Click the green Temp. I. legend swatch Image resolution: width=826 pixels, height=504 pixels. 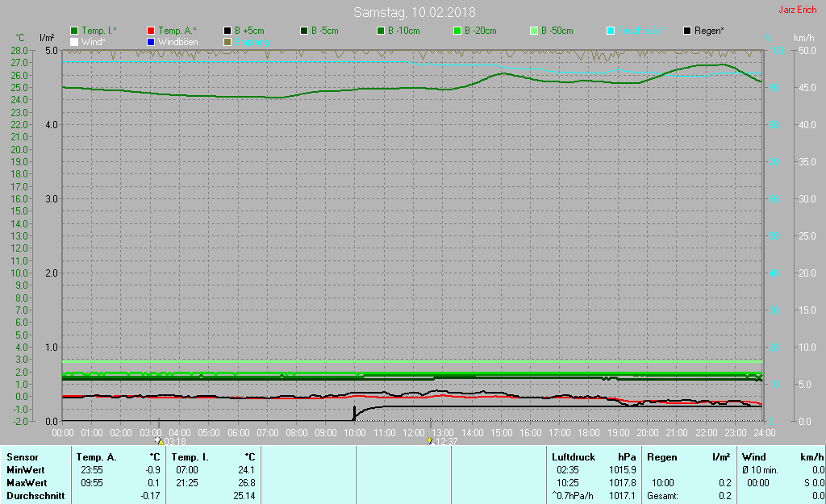pos(74,31)
